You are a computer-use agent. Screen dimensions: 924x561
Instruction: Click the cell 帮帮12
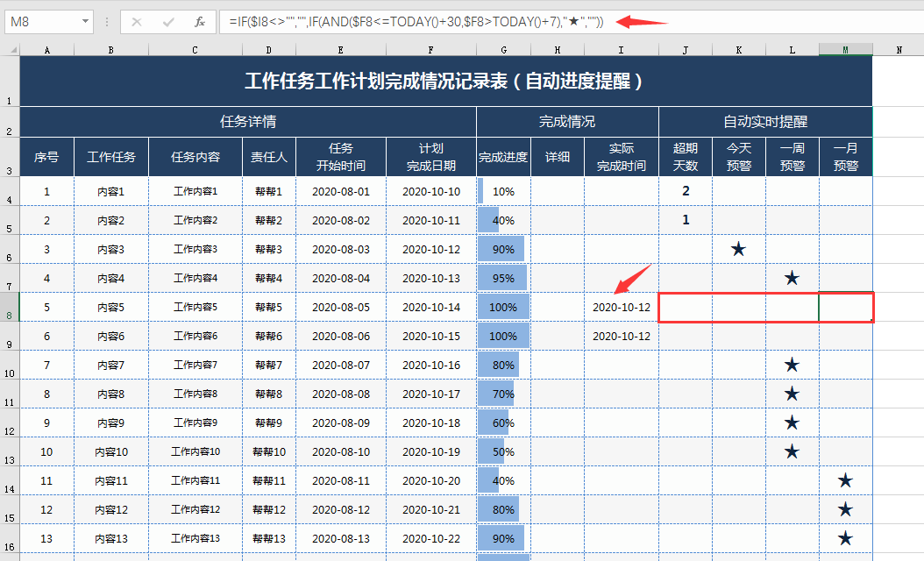(269, 509)
